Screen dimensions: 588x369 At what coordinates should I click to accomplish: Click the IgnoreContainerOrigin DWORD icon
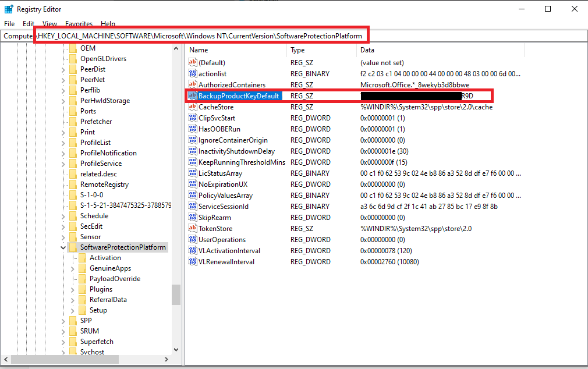point(192,140)
